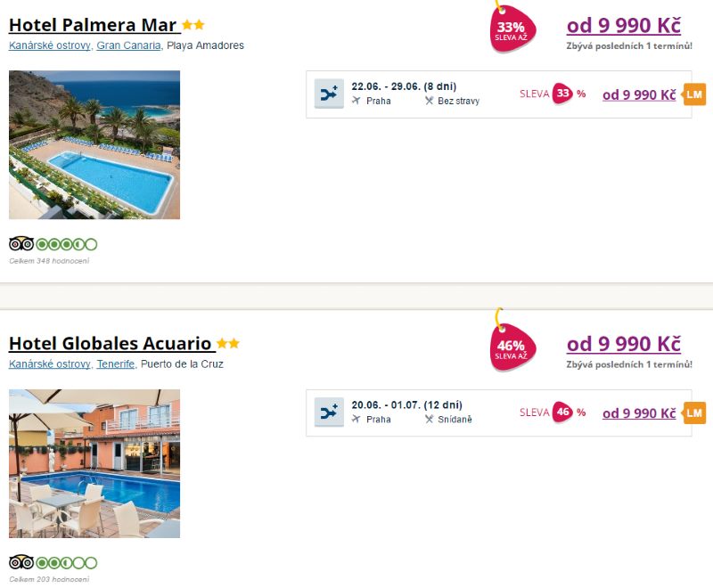Click TripAdvisor owl logo under Globales Acuario
The image size is (713, 588).
pos(21,562)
